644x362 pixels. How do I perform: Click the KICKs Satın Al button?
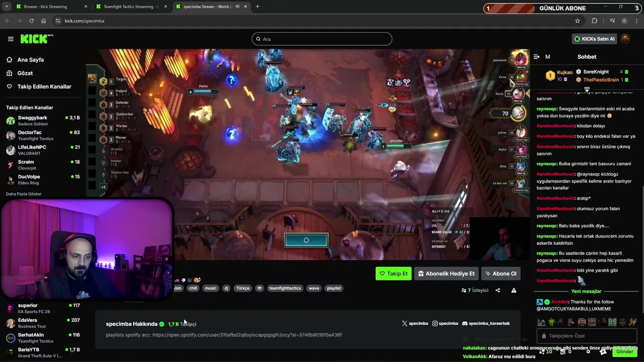pyautogui.click(x=595, y=39)
